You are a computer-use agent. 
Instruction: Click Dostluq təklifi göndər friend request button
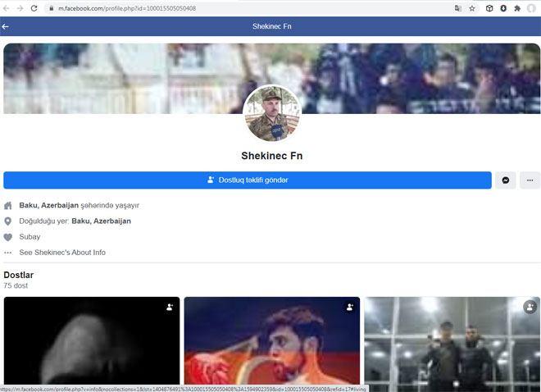[247, 180]
